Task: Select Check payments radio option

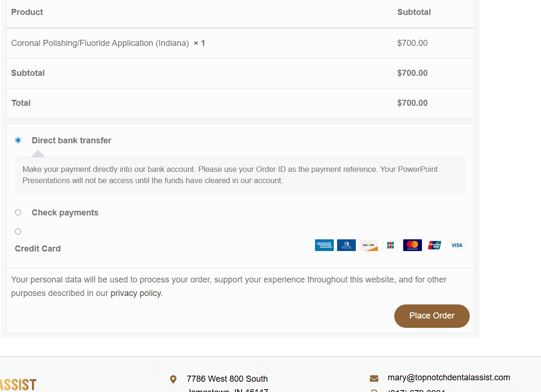Action: [x=18, y=212]
